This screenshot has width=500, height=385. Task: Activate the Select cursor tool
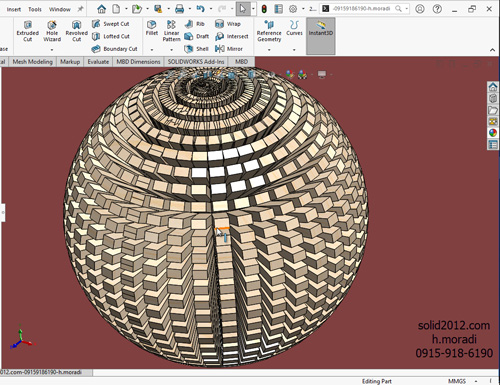click(243, 9)
